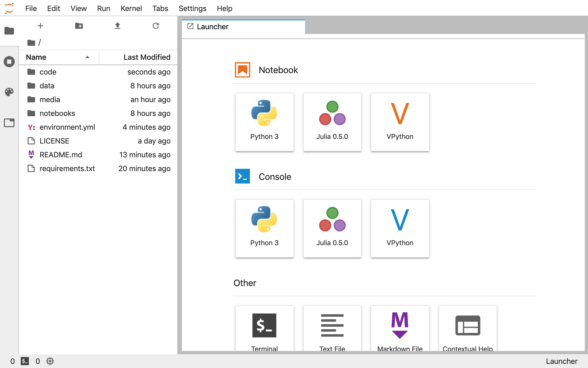Image resolution: width=588 pixels, height=368 pixels.
Task: Open the View menu
Action: tap(78, 8)
